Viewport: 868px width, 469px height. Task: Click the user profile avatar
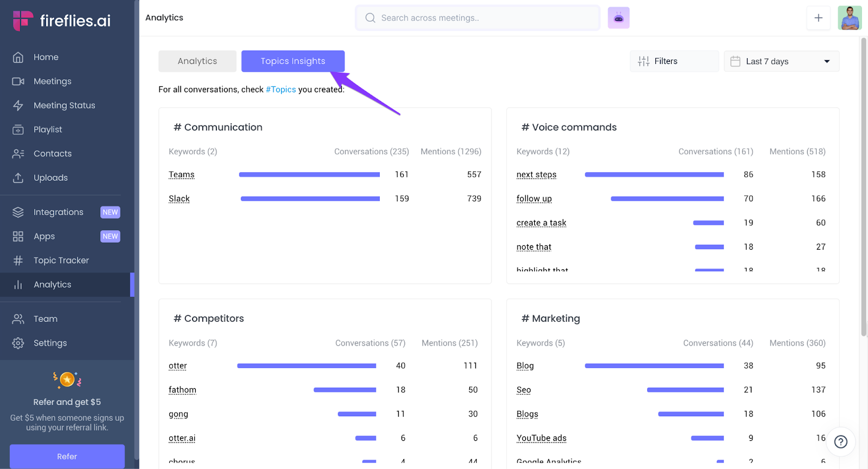[849, 18]
